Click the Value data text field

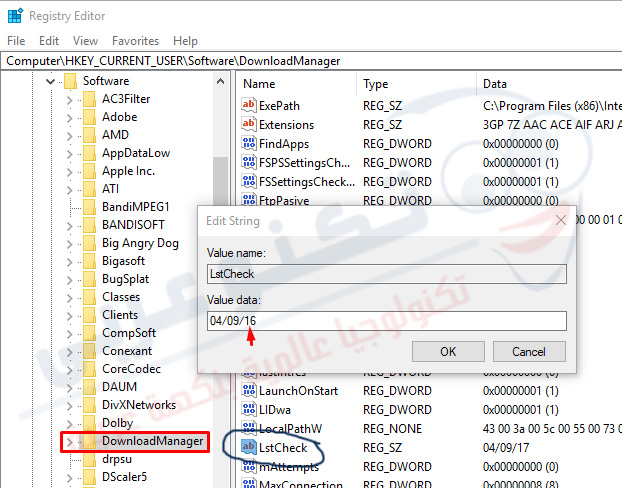pyautogui.click(x=386, y=321)
